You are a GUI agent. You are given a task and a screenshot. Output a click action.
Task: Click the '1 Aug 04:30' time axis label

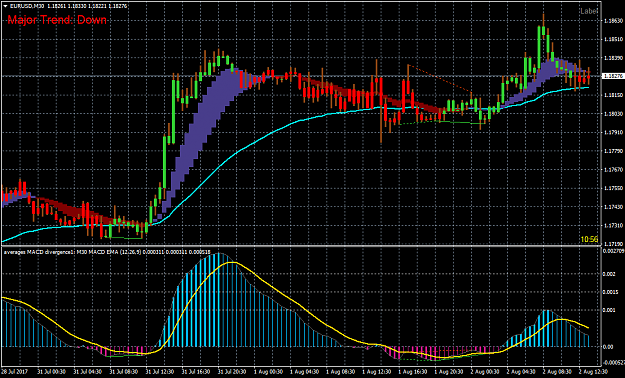(x=304, y=371)
